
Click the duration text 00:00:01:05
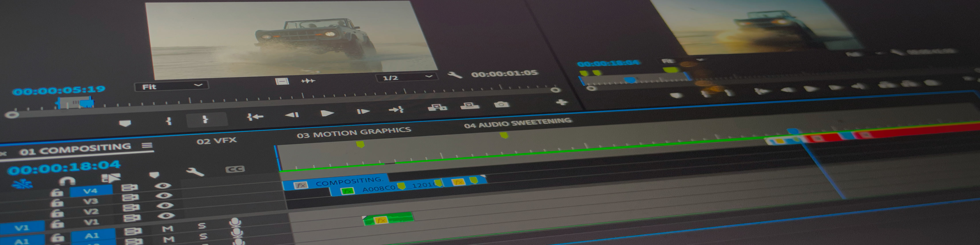505,73
